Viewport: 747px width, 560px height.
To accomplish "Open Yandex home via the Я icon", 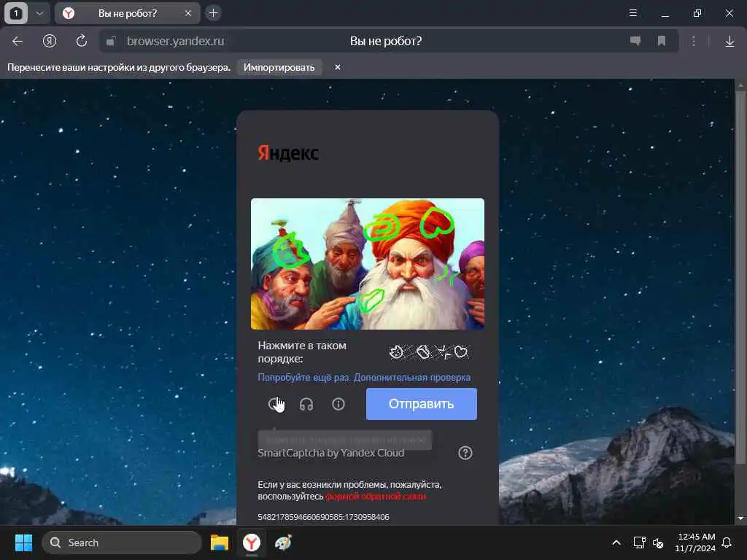I will 50,42.
